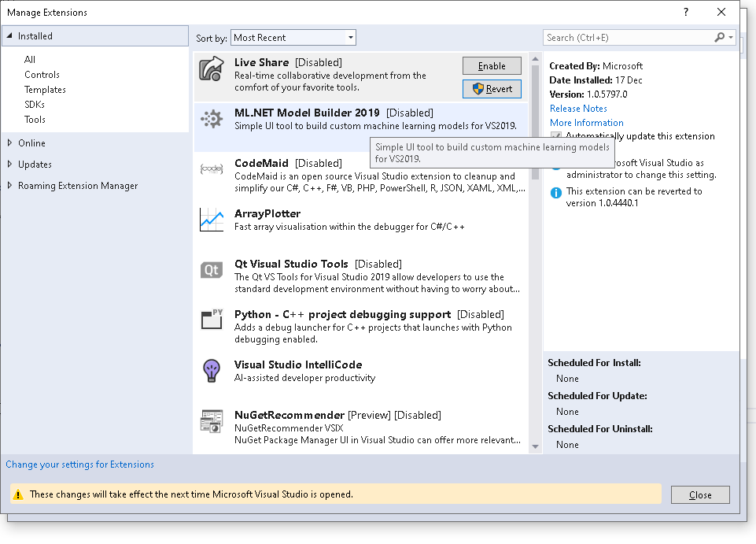This screenshot has width=756, height=544.
Task: Click the Live Share extension icon
Action: pos(211,68)
